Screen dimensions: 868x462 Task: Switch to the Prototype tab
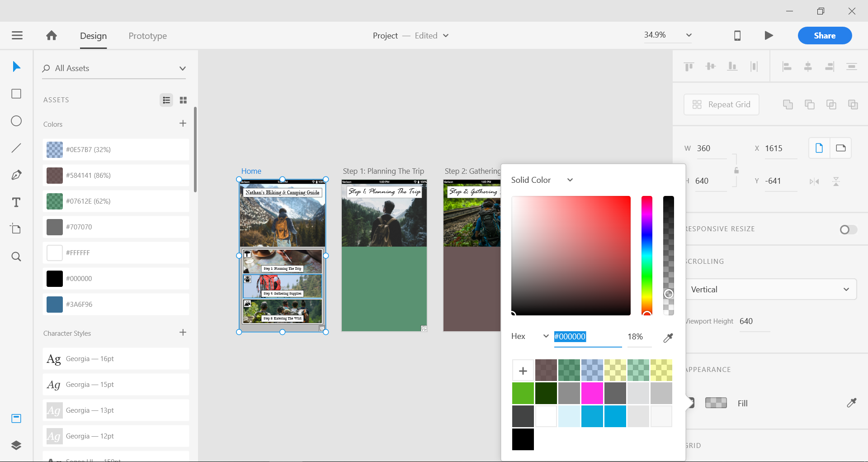click(148, 36)
